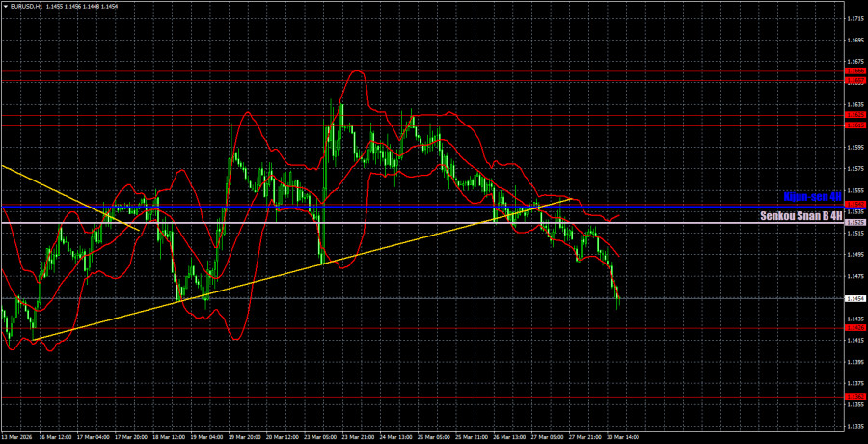Viewport: 868px width, 444px height.
Task: Click the 1.1395 price axis label
Action: (855, 362)
